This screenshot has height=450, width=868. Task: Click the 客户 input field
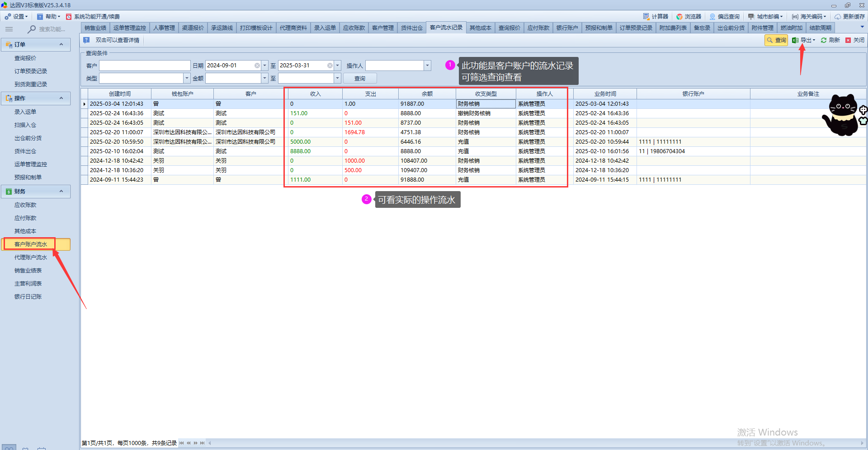pos(144,66)
